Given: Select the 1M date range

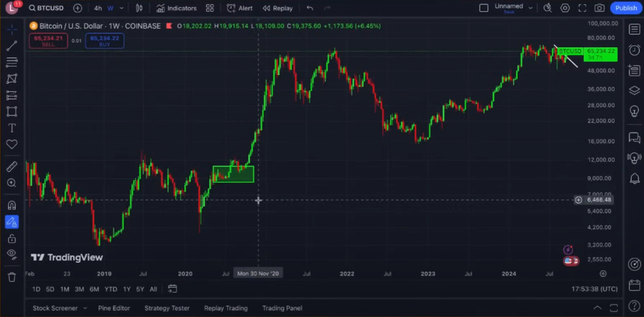Looking at the screenshot, I should click(64, 289).
